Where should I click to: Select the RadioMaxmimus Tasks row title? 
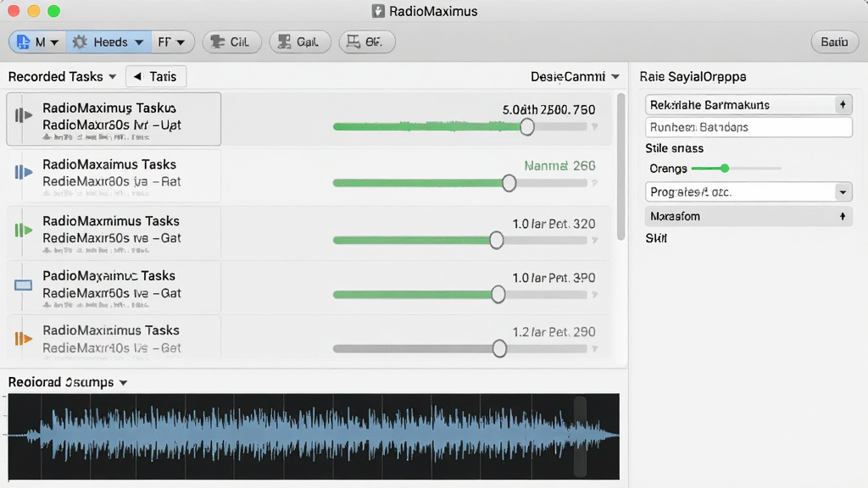point(111,221)
